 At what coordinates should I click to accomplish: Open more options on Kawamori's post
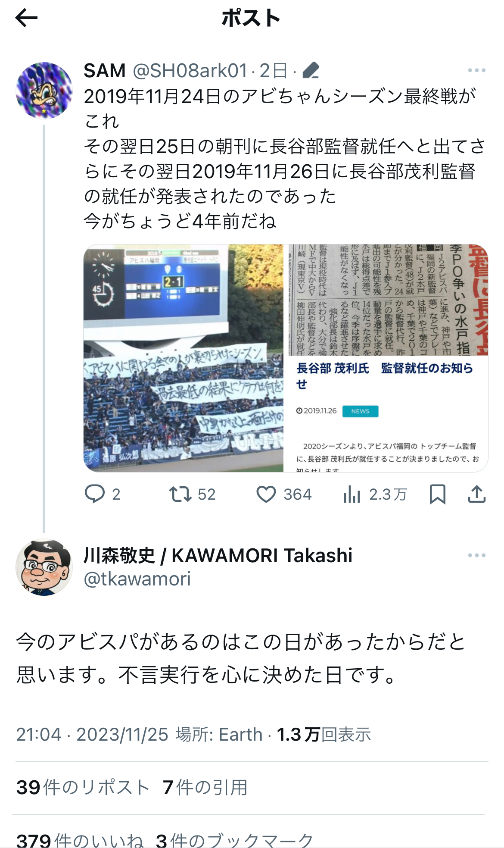click(477, 555)
